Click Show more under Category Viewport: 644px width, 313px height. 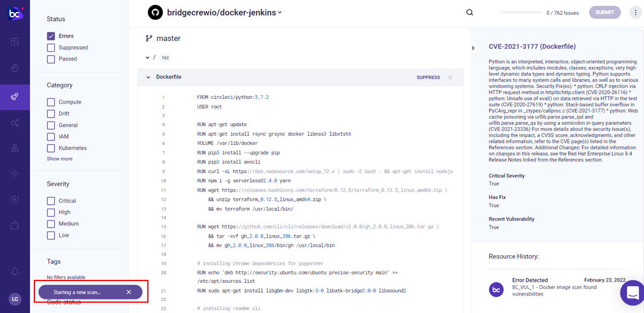[60, 159]
